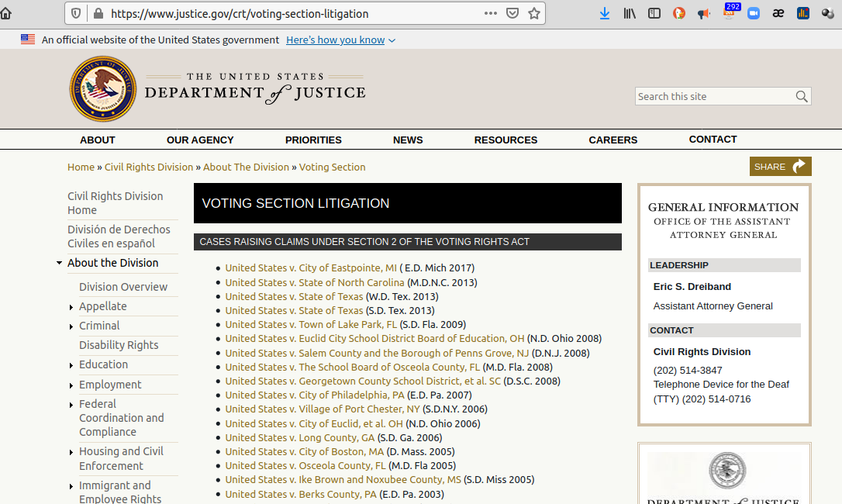
Task: Open the CAREERS navigation menu
Action: (x=613, y=140)
